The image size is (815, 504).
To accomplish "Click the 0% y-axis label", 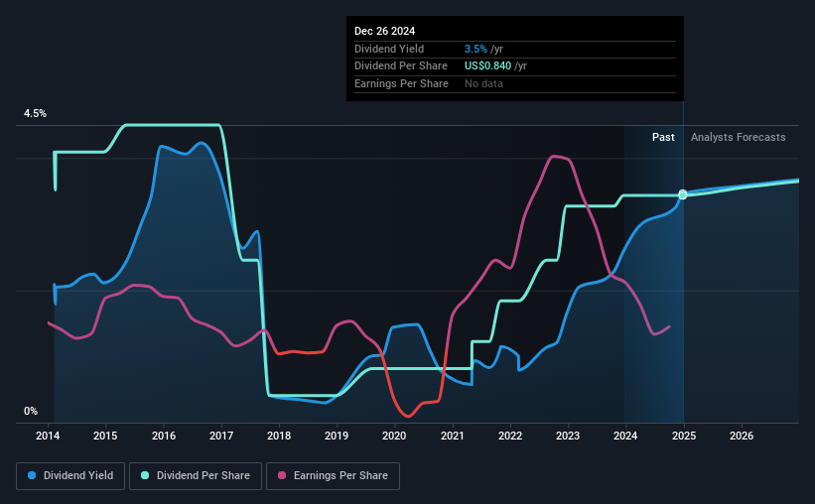I will click(x=31, y=411).
